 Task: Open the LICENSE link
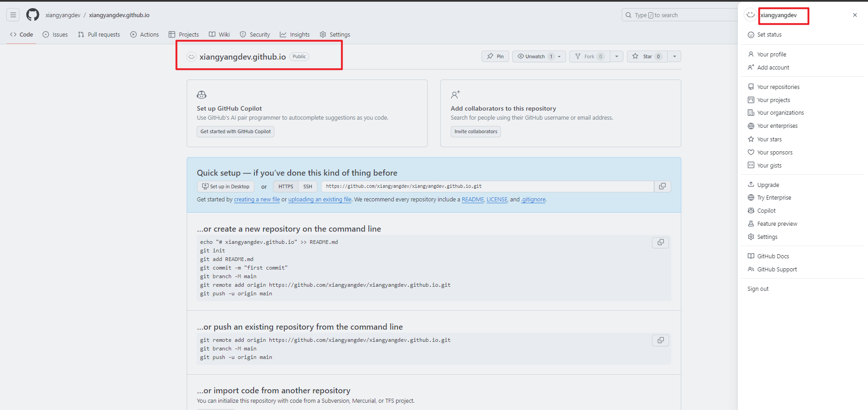(497, 200)
